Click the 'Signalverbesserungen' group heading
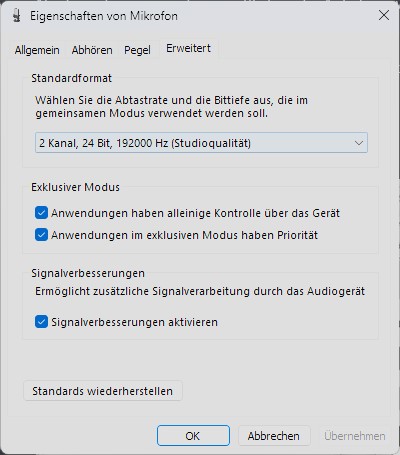This screenshot has height=455, width=400. [x=88, y=273]
